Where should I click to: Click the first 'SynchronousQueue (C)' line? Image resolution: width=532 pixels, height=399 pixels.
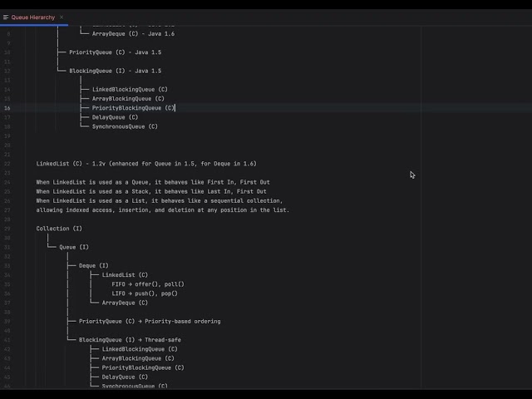pyautogui.click(x=125, y=126)
